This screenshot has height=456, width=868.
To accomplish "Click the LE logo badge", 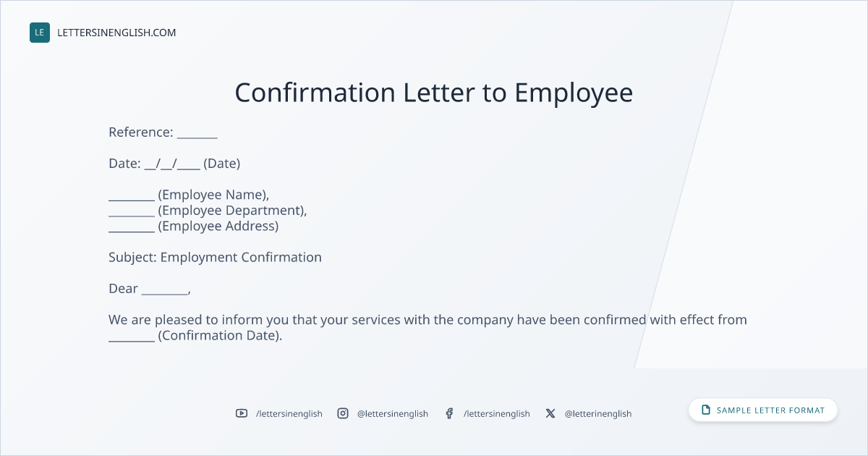I will (40, 33).
